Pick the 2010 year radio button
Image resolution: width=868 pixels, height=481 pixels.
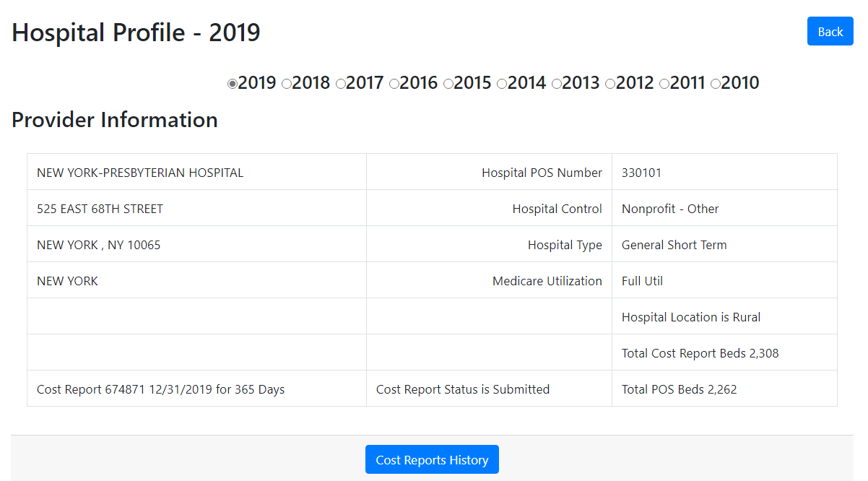pyautogui.click(x=716, y=84)
